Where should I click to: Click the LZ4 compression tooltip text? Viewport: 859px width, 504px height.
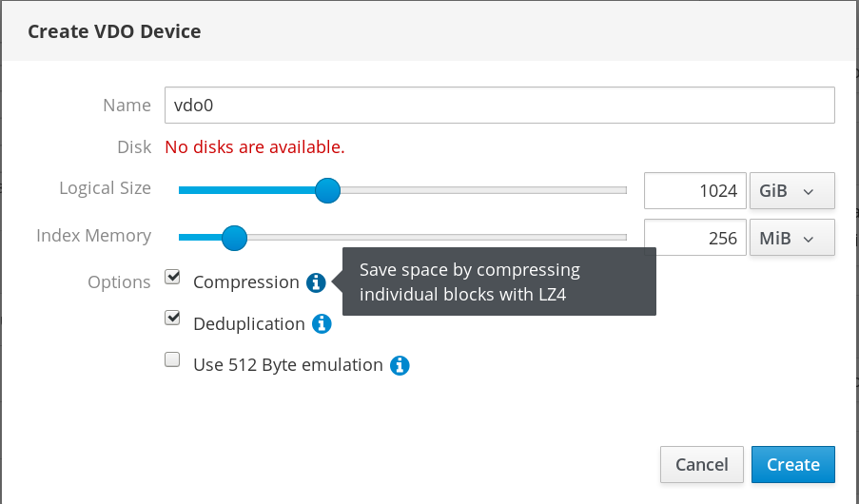point(470,281)
